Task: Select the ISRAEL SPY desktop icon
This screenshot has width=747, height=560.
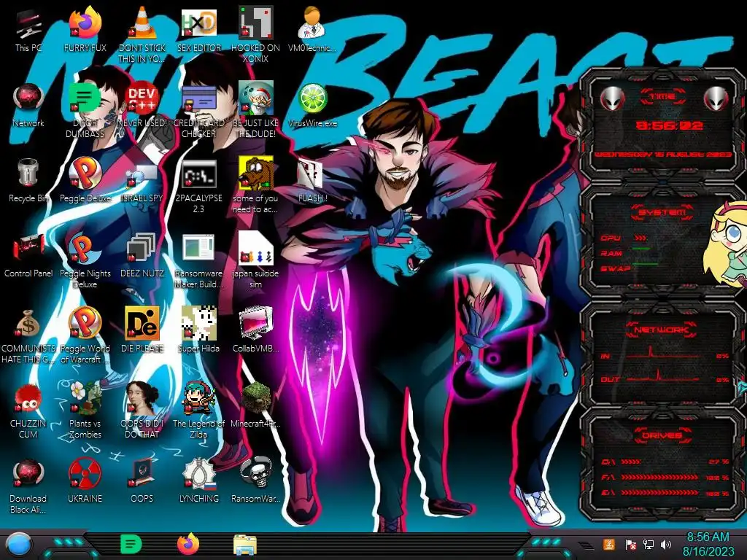Action: [x=142, y=183]
